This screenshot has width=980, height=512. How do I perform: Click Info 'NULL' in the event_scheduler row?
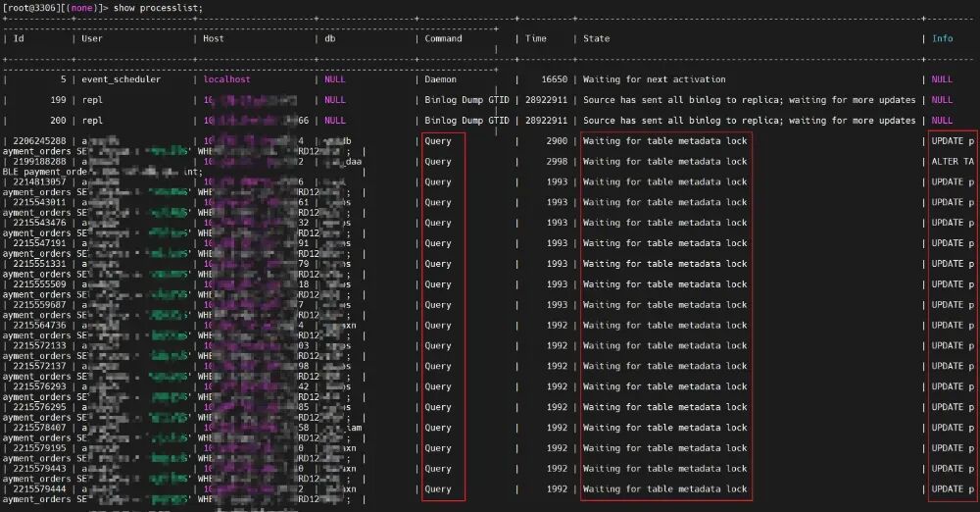click(942, 79)
